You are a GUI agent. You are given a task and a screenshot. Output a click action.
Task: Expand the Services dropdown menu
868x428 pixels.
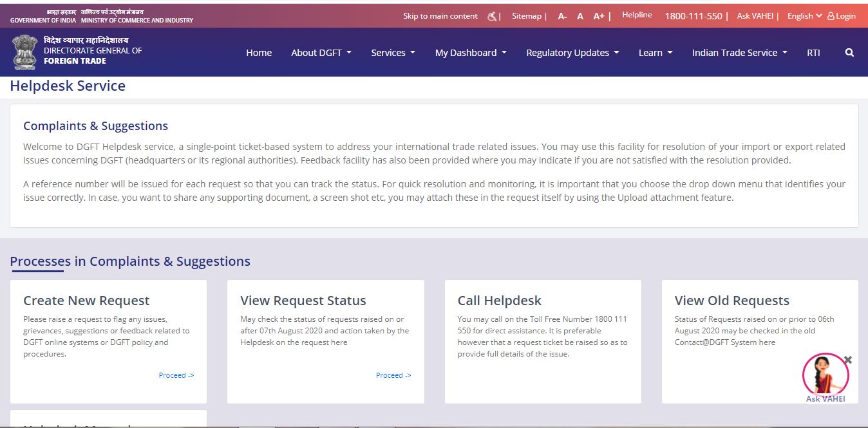tap(393, 53)
